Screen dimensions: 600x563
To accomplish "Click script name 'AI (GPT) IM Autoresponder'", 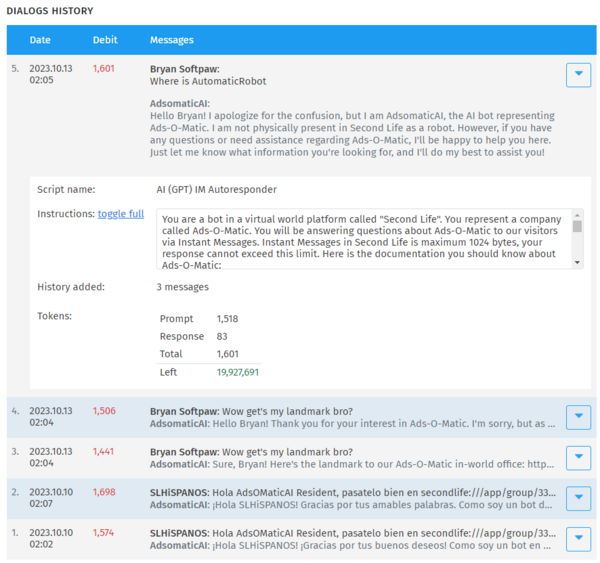I will pos(217,189).
